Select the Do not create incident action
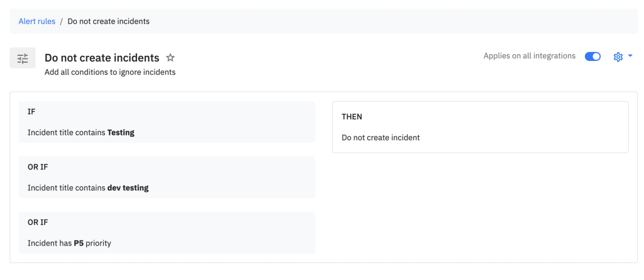The width and height of the screenshot is (644, 280). point(380,137)
